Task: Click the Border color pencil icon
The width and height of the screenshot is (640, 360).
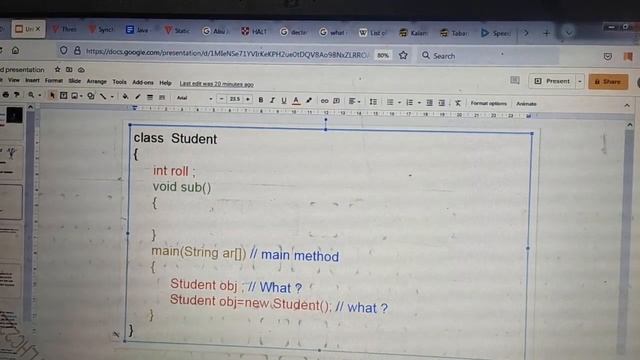Action: click(x=138, y=97)
